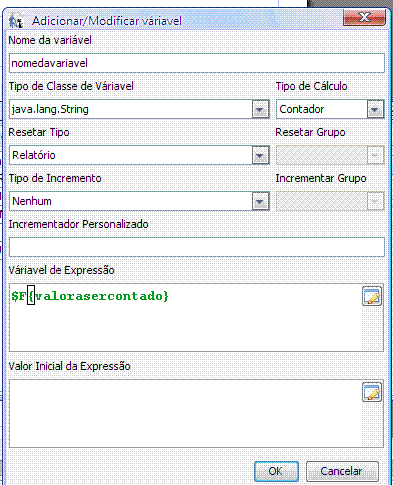
Task: Select the Relatório combo box value
Action: [x=131, y=155]
